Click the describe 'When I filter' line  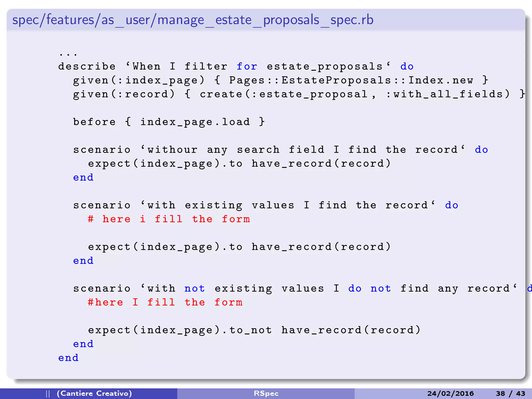[236, 66]
